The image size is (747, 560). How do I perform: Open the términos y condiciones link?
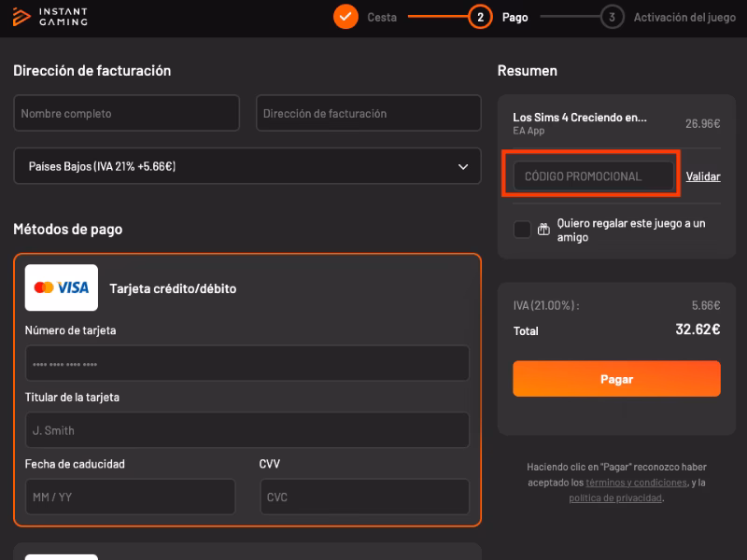[636, 483]
